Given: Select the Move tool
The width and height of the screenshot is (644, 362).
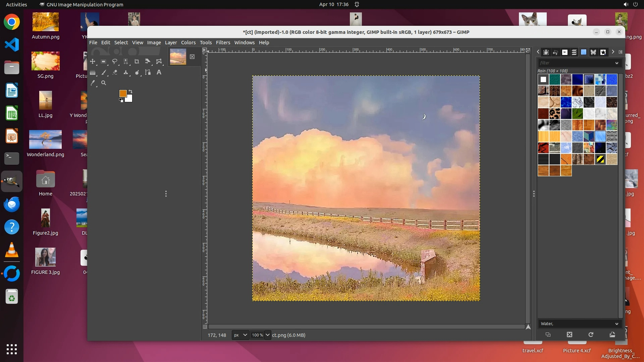Looking at the screenshot, I should pyautogui.click(x=93, y=61).
